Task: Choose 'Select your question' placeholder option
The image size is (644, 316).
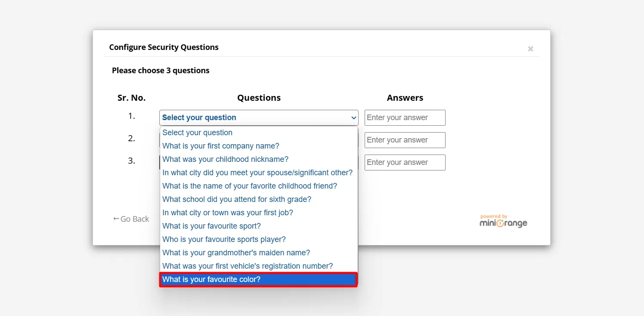Action: (259, 133)
